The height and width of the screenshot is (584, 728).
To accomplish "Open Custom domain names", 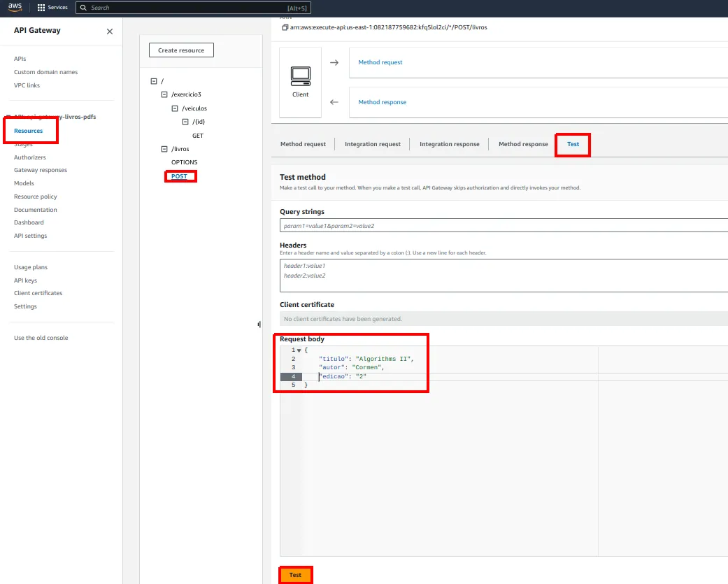I will pyautogui.click(x=46, y=72).
